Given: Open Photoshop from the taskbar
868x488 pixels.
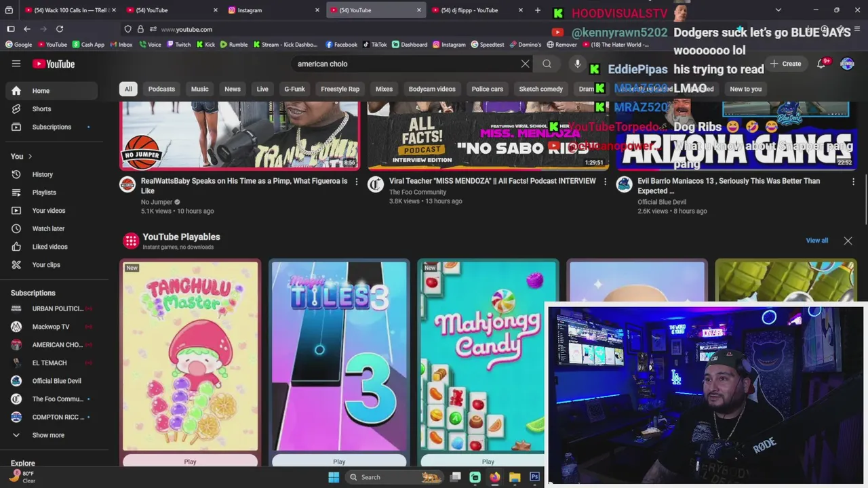Looking at the screenshot, I should [534, 477].
